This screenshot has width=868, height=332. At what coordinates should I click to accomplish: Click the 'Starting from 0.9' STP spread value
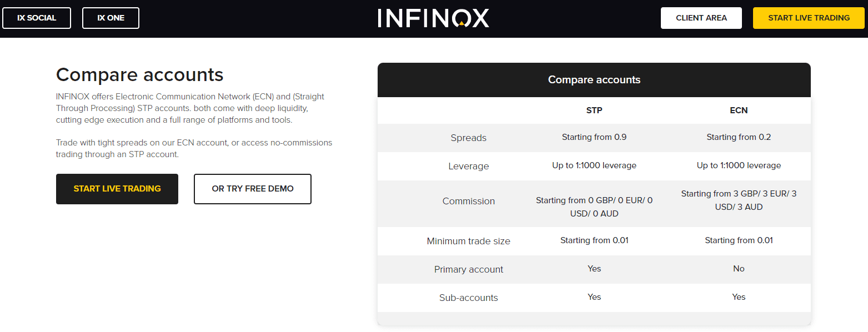pyautogui.click(x=594, y=137)
